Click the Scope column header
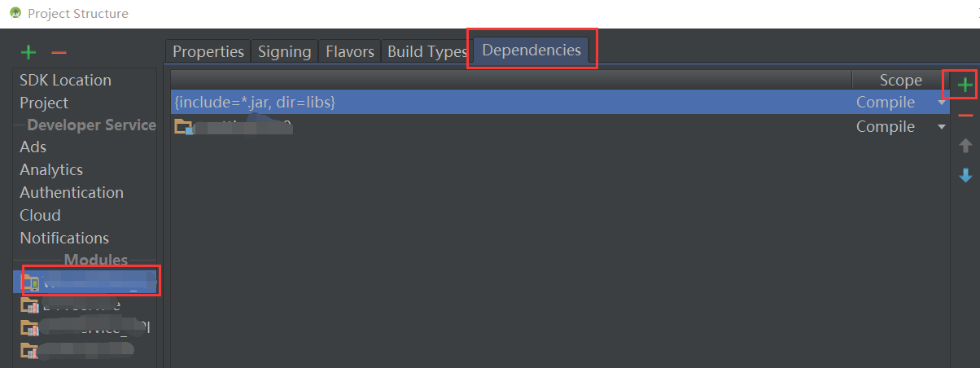Viewport: 980px width, 368px height. coord(900,80)
